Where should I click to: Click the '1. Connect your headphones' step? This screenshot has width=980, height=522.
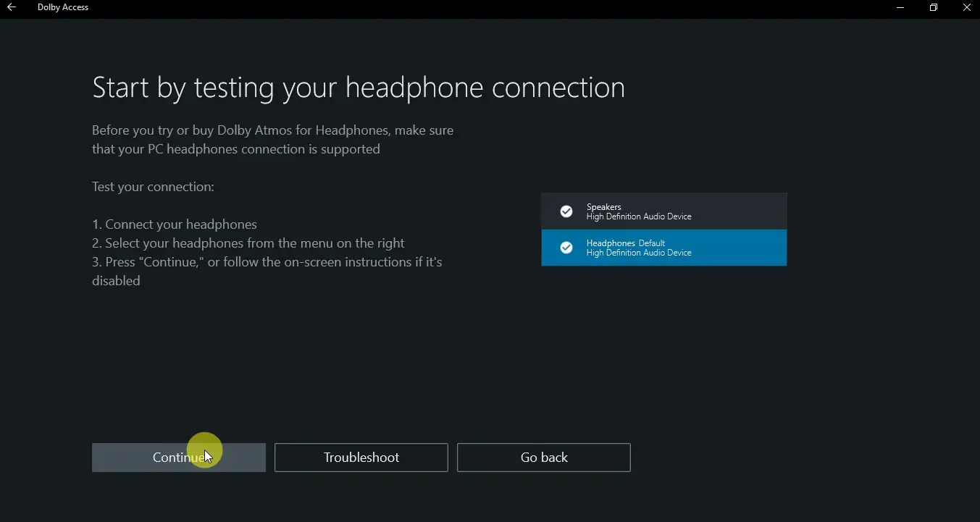point(175,224)
